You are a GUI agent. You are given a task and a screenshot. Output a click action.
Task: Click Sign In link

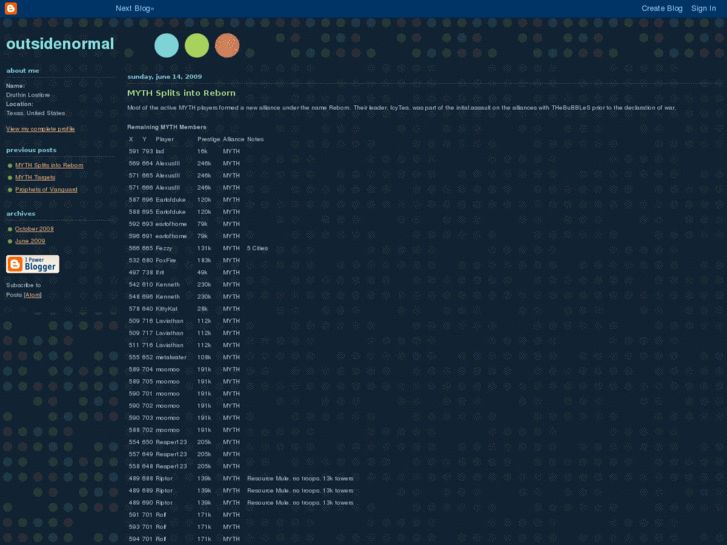coord(703,8)
